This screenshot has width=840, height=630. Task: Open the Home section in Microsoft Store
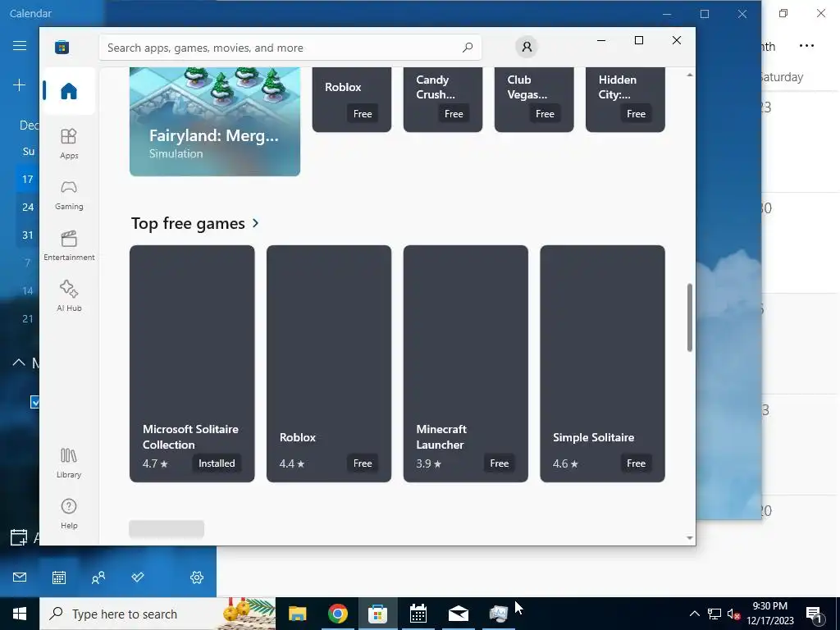(69, 90)
